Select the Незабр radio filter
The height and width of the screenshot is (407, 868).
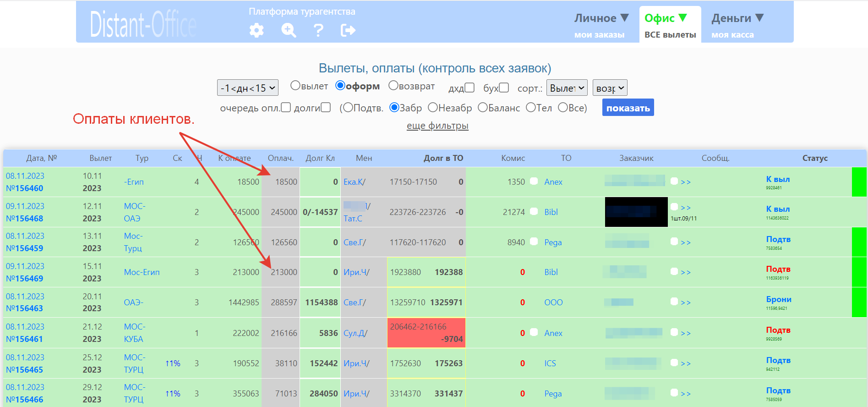click(433, 107)
